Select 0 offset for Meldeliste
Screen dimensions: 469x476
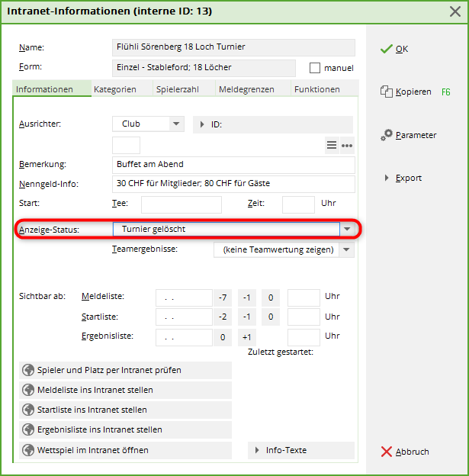click(271, 297)
